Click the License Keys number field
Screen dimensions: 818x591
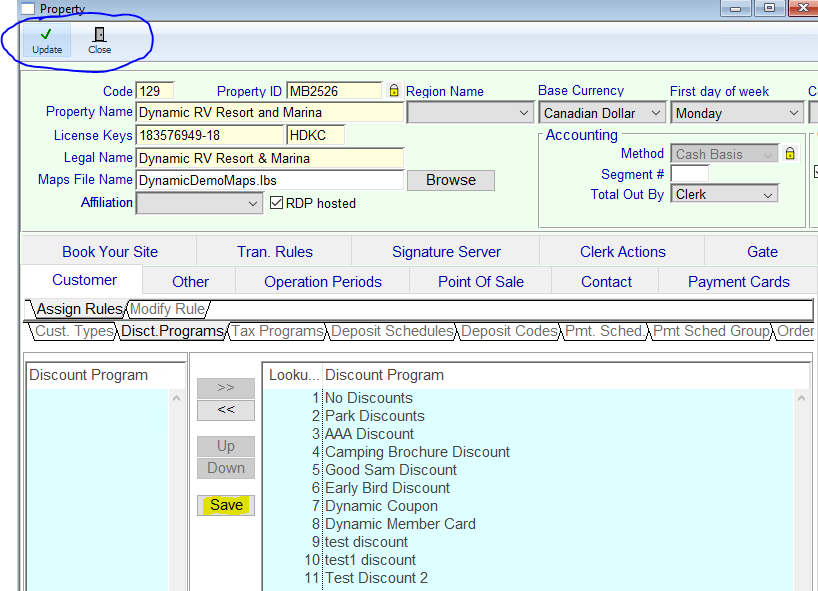210,135
